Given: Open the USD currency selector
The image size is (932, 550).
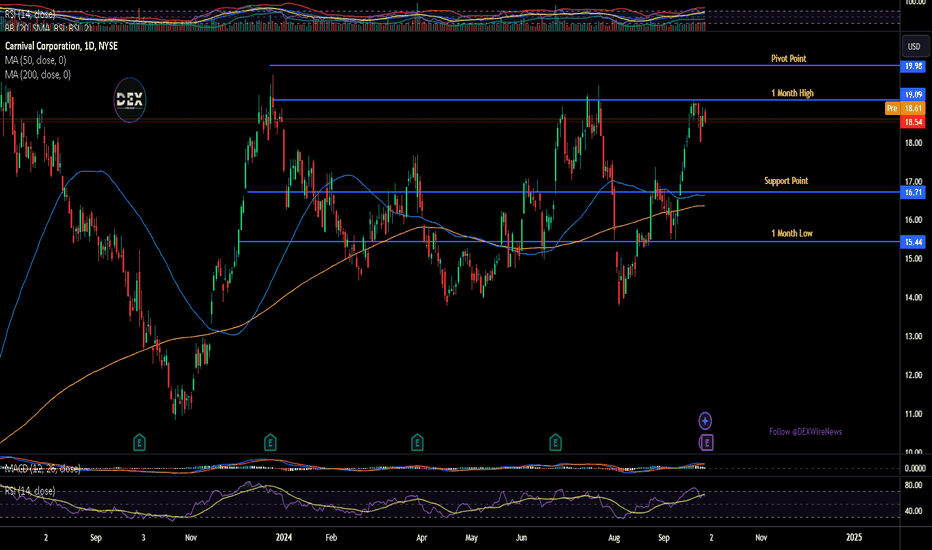Looking at the screenshot, I should pos(914,46).
